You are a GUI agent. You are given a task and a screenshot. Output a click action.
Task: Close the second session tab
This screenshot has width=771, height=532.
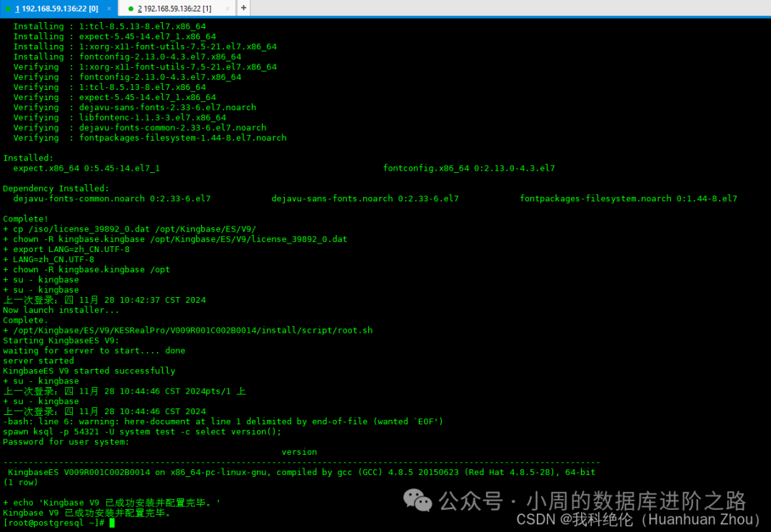pyautogui.click(x=227, y=9)
